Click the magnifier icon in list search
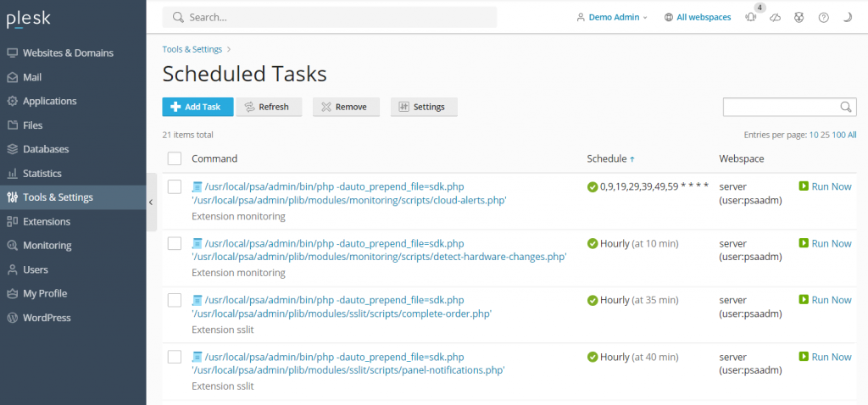 pos(846,107)
